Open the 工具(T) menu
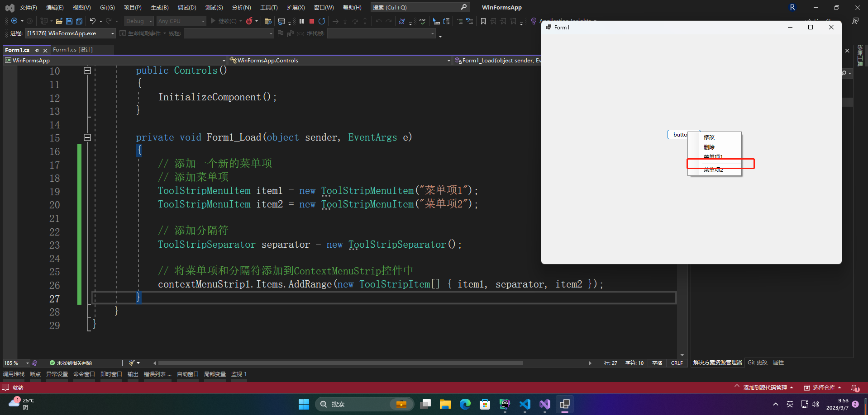Screen dimensions: 868x415 pyautogui.click(x=269, y=8)
